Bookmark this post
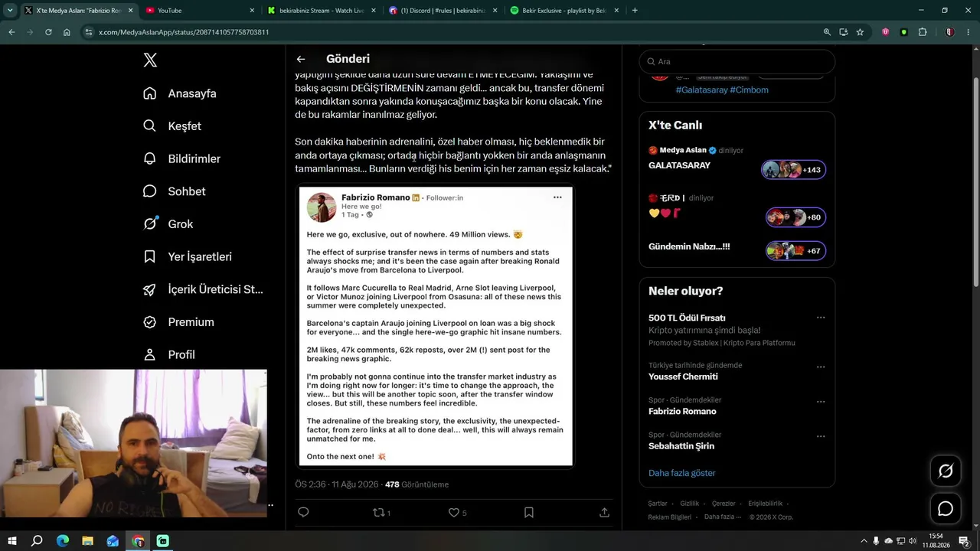The width and height of the screenshot is (980, 551). (x=529, y=513)
